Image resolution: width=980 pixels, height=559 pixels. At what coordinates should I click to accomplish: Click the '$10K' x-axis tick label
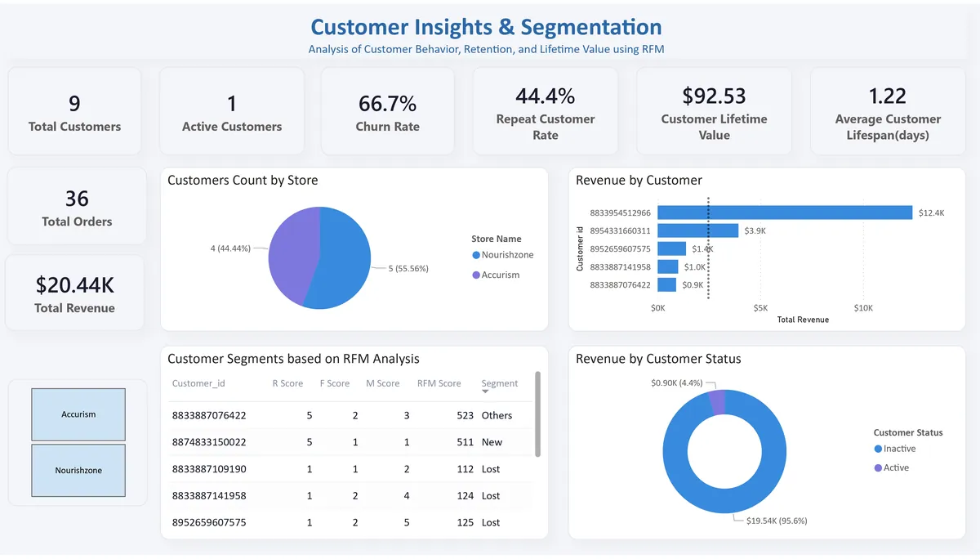click(863, 308)
